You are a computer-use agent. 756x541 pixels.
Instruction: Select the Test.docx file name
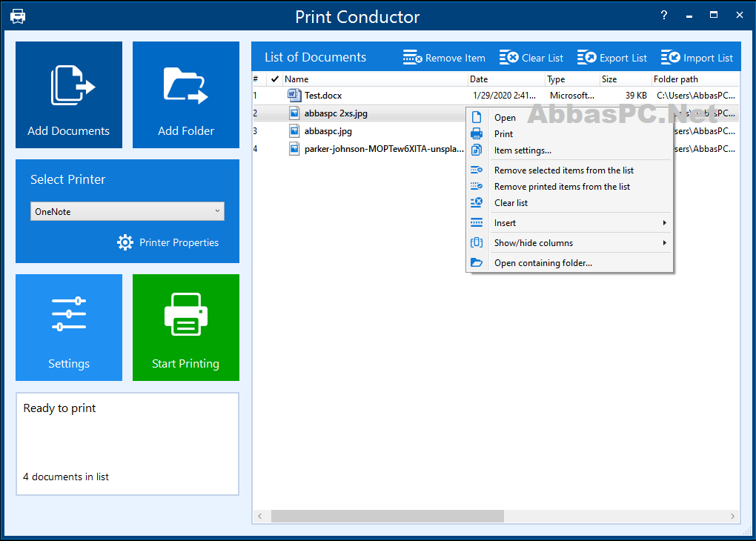point(323,96)
